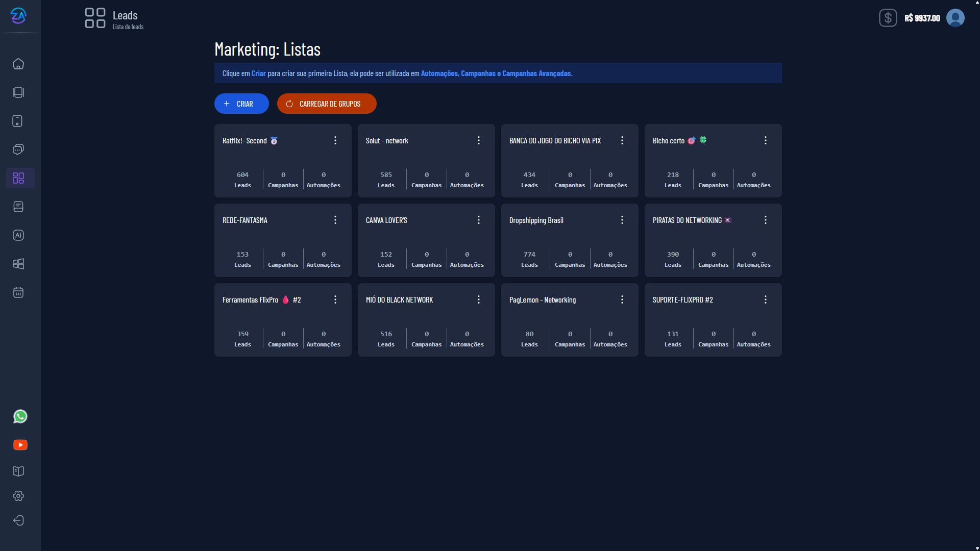Open the calendar icon in sidebar
Screen dimensions: 980x551
click(x=18, y=292)
